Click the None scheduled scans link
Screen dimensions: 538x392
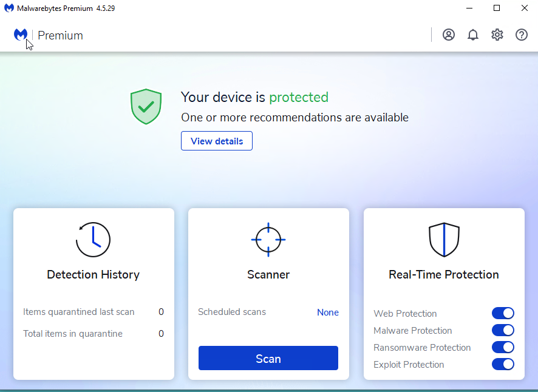pos(328,313)
